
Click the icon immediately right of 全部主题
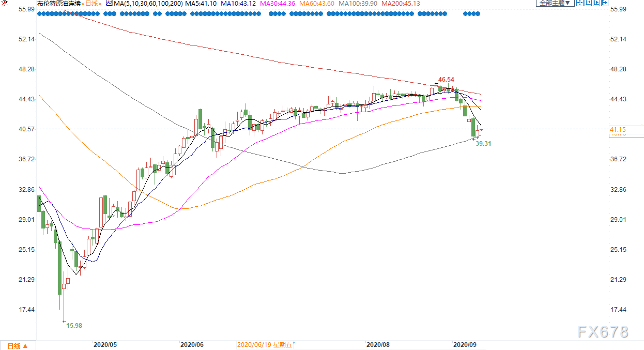click(580, 3)
